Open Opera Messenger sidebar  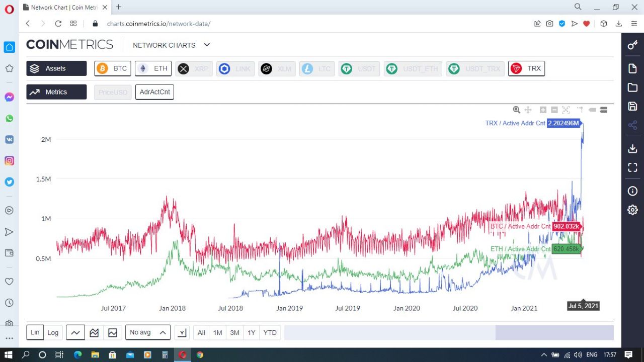pyautogui.click(x=9, y=97)
